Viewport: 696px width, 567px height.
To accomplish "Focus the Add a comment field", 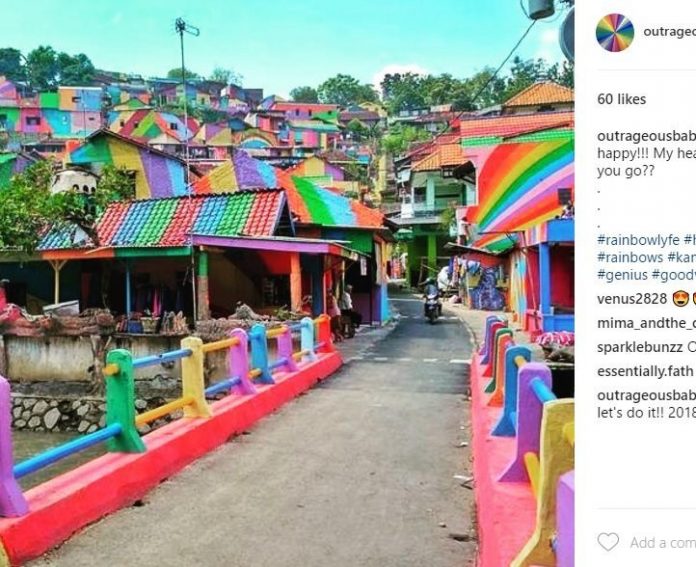I will pos(662,542).
